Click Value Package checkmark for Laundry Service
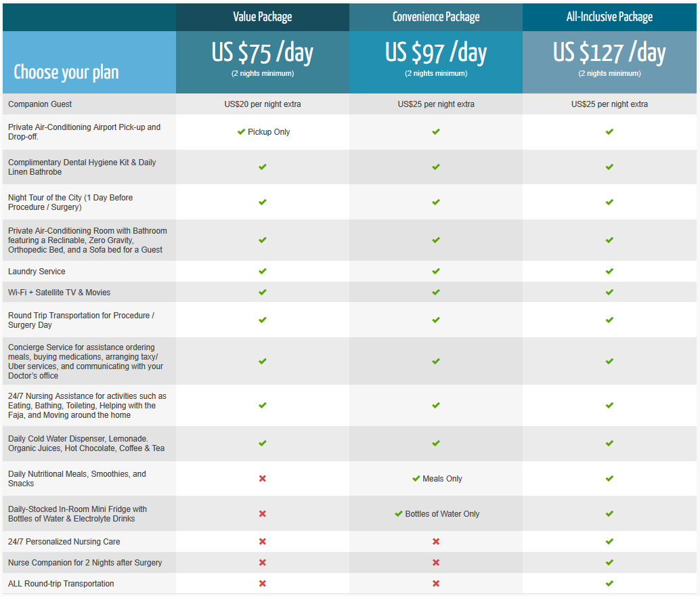The width and height of the screenshot is (700, 596). click(x=263, y=272)
